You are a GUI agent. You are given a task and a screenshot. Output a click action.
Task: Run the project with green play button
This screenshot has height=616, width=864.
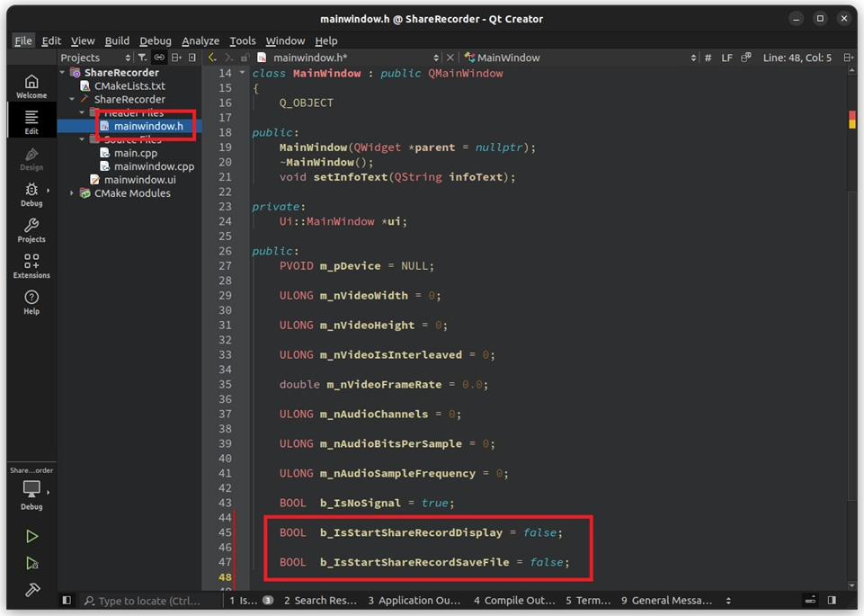point(32,536)
